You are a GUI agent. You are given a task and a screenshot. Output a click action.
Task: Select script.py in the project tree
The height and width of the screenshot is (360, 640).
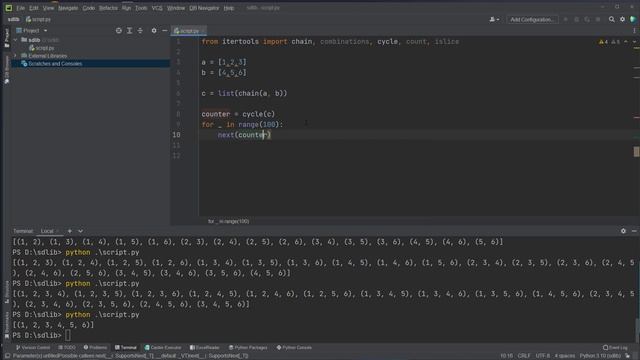point(41,48)
